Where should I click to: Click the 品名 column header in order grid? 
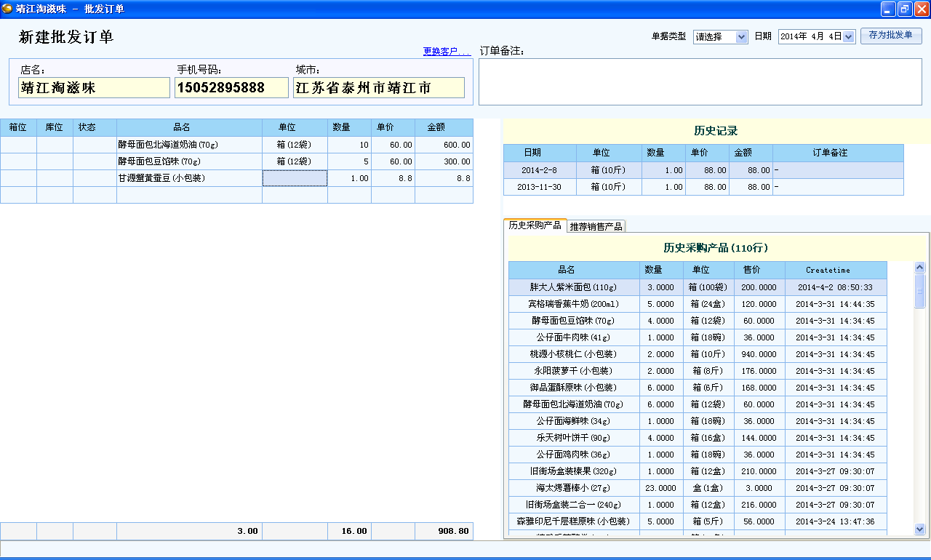[x=189, y=127]
